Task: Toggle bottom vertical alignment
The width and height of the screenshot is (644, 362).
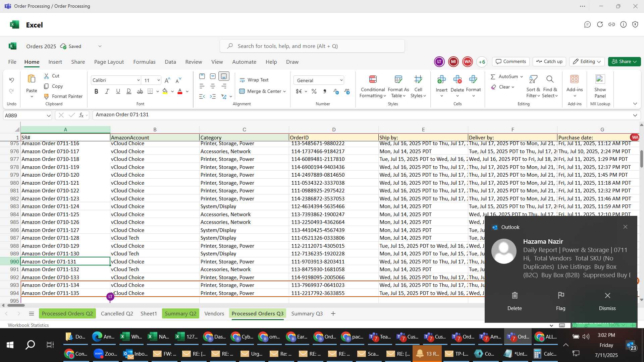Action: 224,76
